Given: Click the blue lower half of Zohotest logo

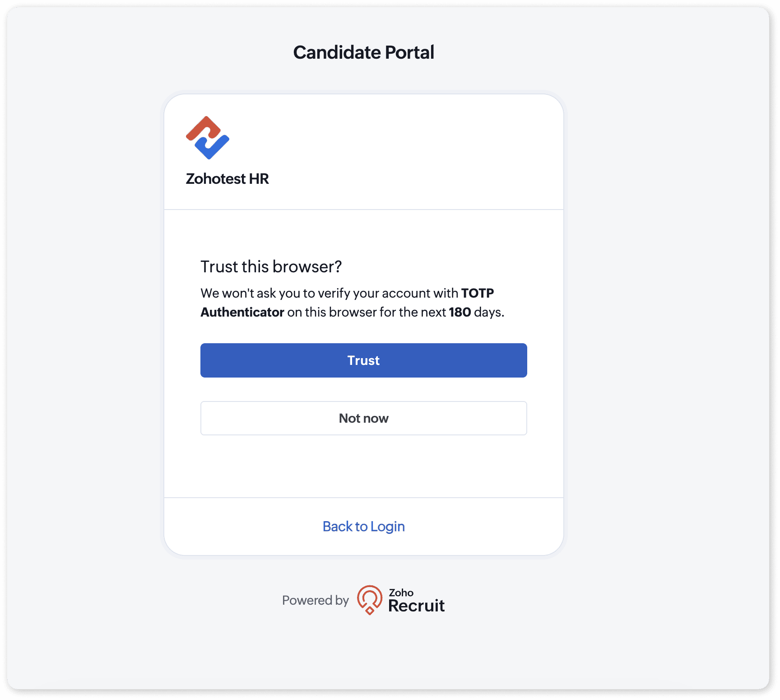Looking at the screenshot, I should (x=213, y=147).
